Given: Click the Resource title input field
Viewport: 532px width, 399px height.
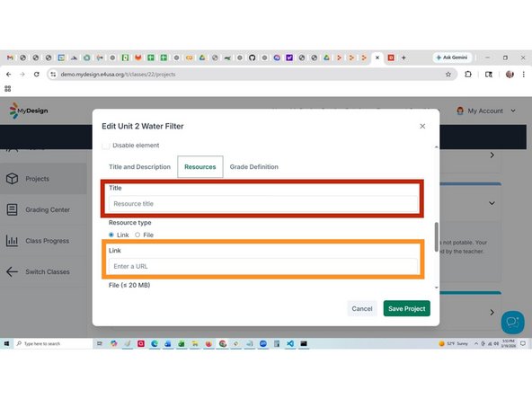Looking at the screenshot, I should coord(263,204).
